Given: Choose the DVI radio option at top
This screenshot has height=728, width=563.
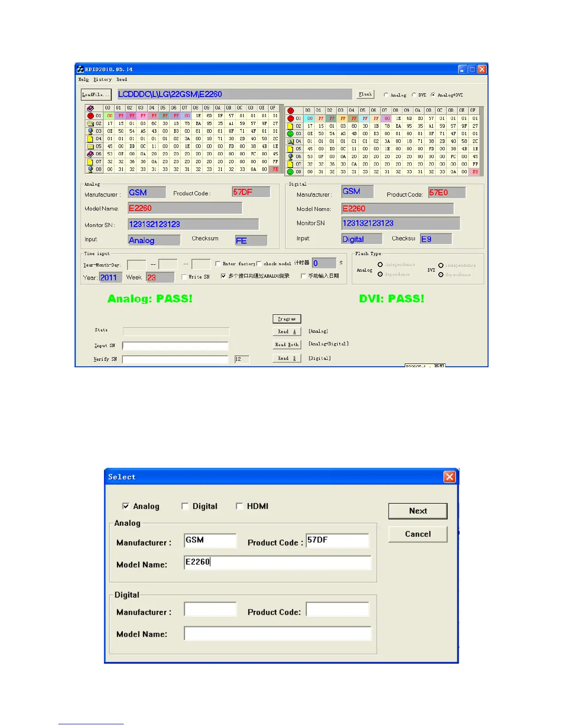Looking at the screenshot, I should [414, 95].
